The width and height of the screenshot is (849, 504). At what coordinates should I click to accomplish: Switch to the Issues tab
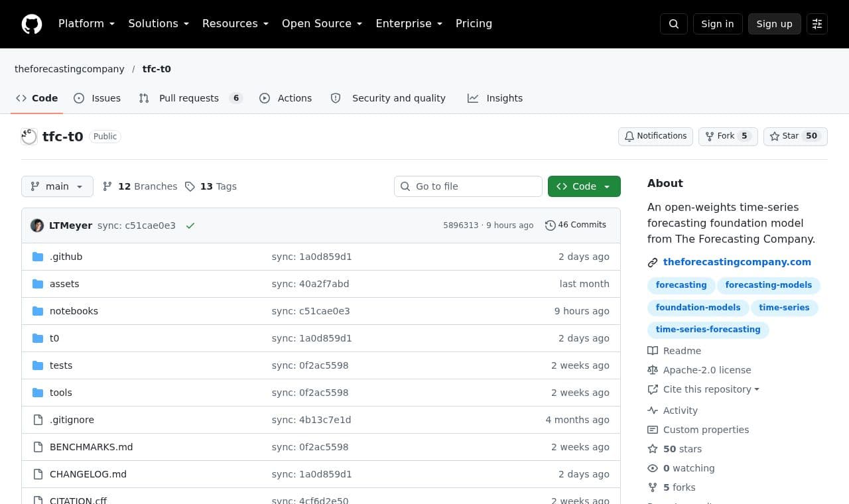[x=97, y=98]
